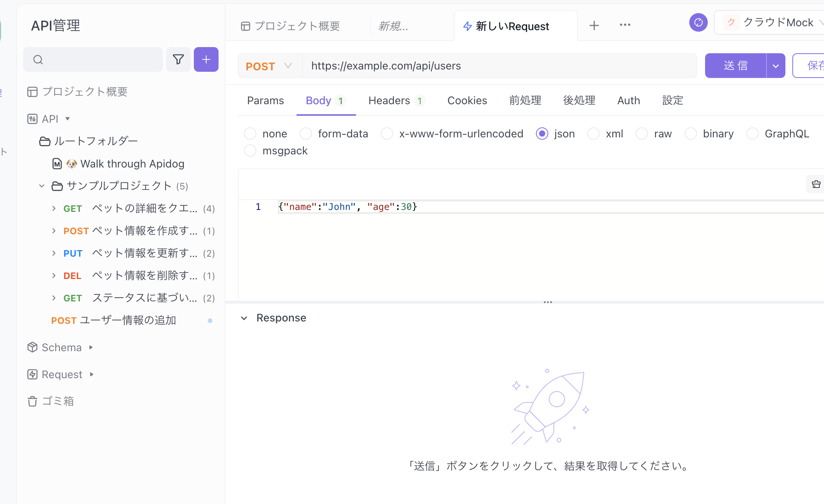Image resolution: width=824 pixels, height=504 pixels.
Task: Open the ゴミ箱 trash panel
Action: 58,401
